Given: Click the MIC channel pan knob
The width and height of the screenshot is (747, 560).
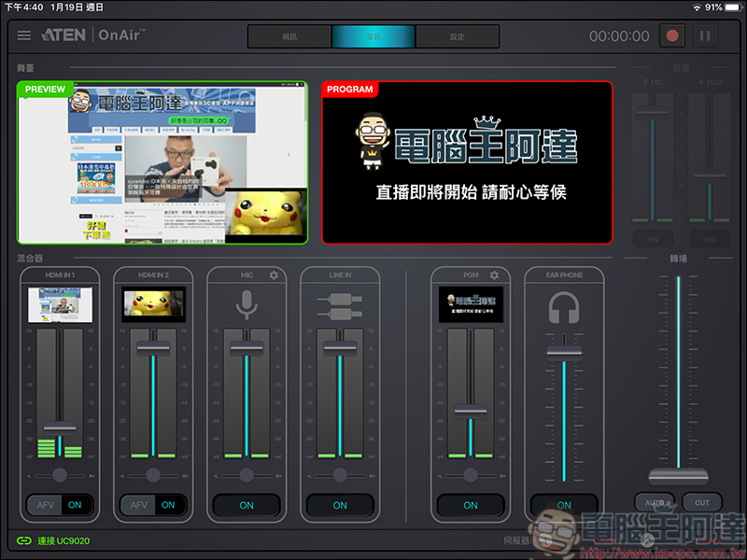Looking at the screenshot, I should [247, 475].
